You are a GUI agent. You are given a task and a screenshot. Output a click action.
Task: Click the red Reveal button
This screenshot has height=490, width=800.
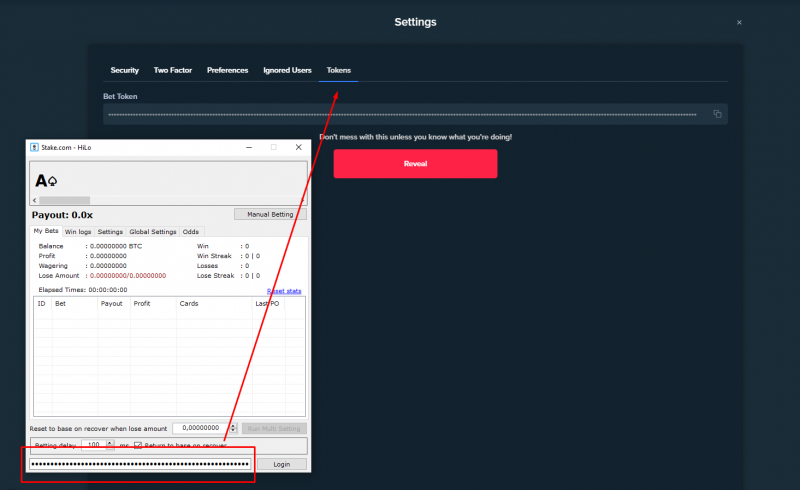pos(415,164)
